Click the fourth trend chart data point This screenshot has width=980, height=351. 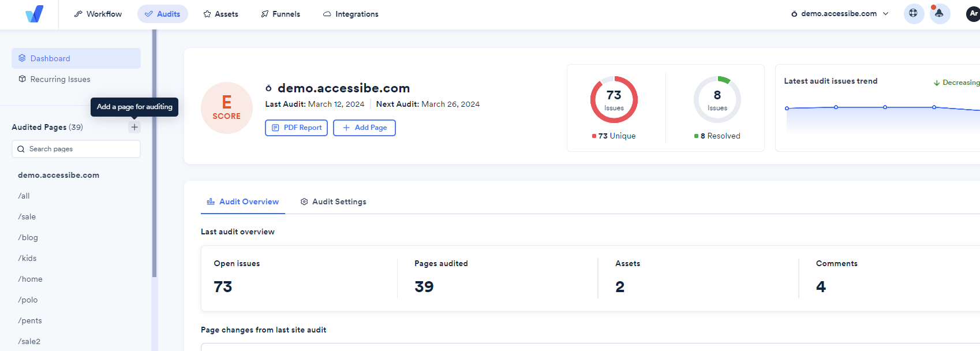tap(934, 107)
